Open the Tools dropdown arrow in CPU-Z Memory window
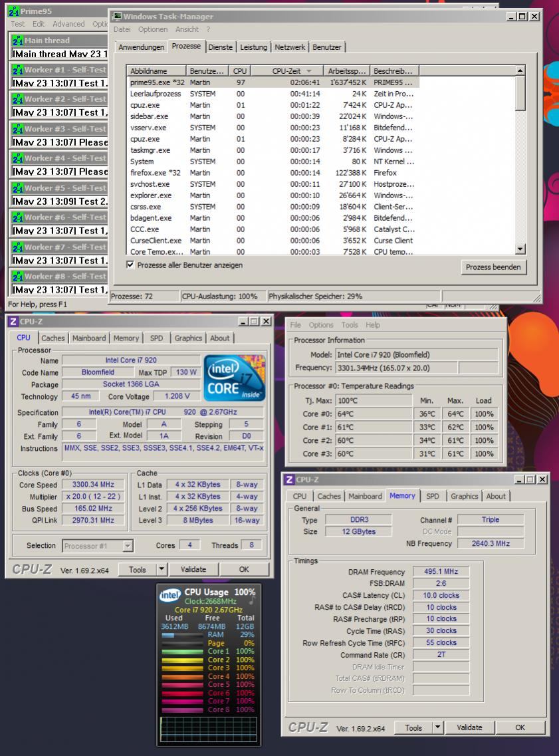This screenshot has height=756, width=559. point(437,727)
